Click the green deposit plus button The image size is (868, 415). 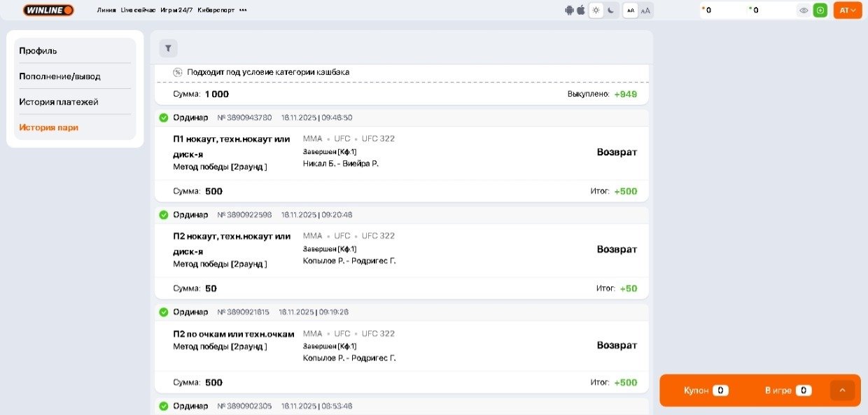(820, 10)
